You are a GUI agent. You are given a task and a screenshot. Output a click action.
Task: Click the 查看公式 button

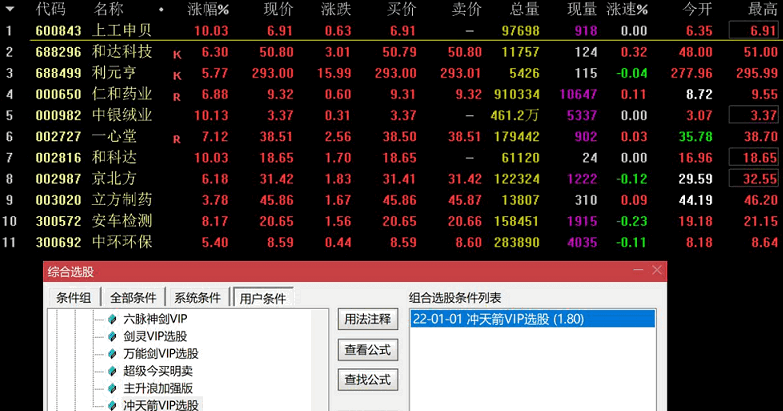(368, 350)
